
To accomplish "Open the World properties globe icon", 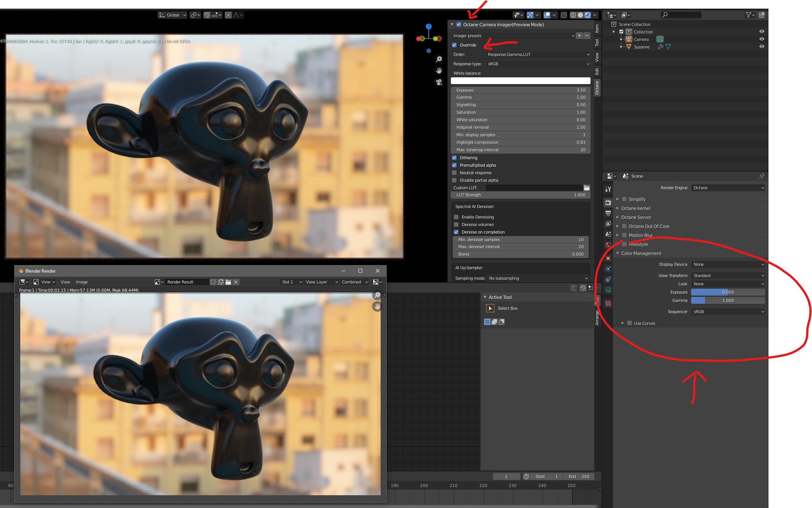I will (x=608, y=245).
